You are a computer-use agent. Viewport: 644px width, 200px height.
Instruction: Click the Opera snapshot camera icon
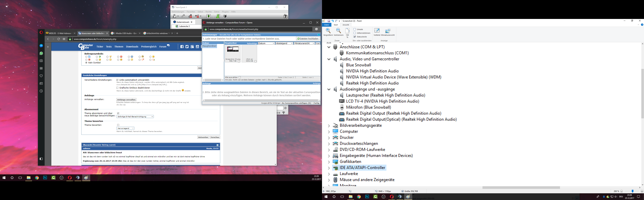(41, 61)
